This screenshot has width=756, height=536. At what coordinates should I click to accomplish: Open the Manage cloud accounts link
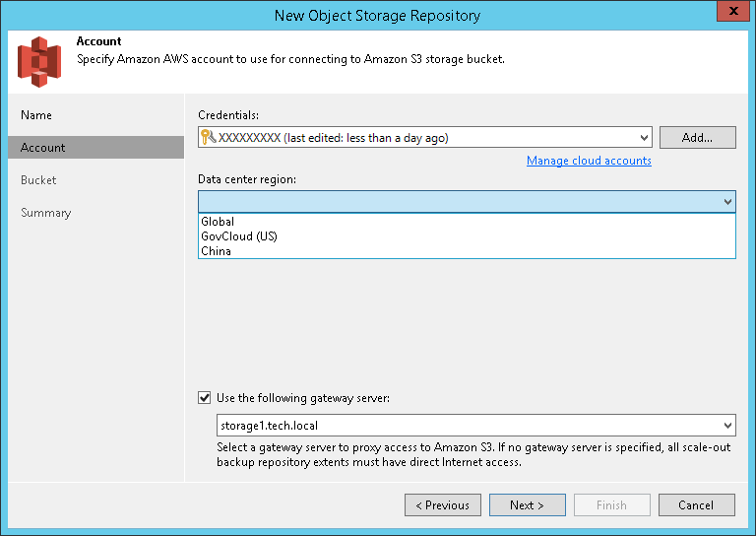pos(589,161)
